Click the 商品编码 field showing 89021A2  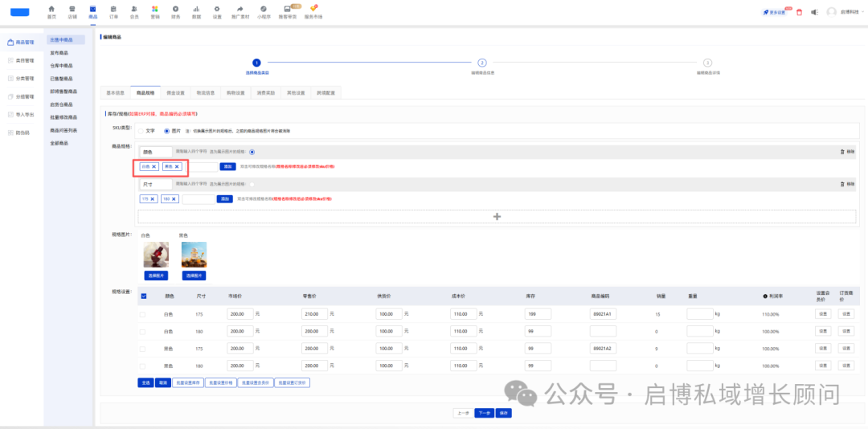(x=603, y=348)
